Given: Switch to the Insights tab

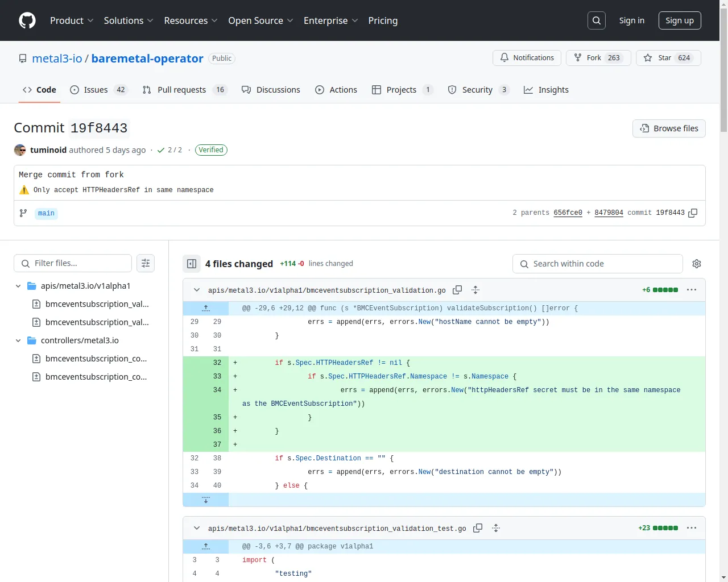Looking at the screenshot, I should click(x=546, y=90).
